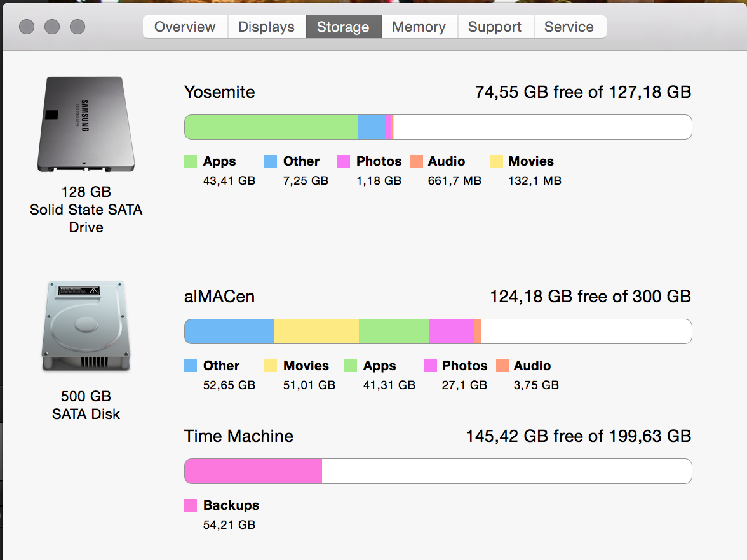Click the '128 GB Solid State SATA Drive' label

tap(86, 210)
